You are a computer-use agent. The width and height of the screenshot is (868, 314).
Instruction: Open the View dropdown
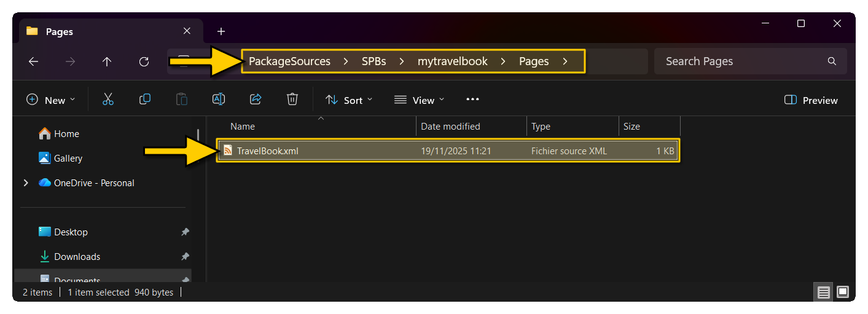pos(420,100)
